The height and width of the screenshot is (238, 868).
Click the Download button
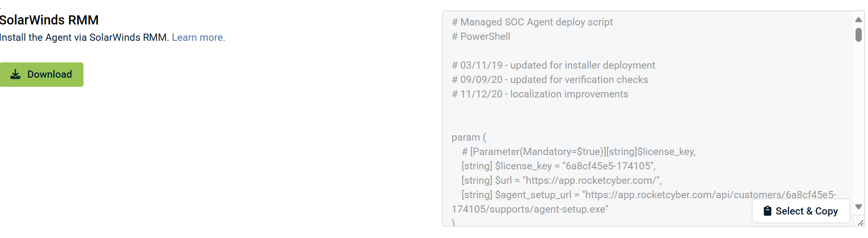[x=42, y=74]
